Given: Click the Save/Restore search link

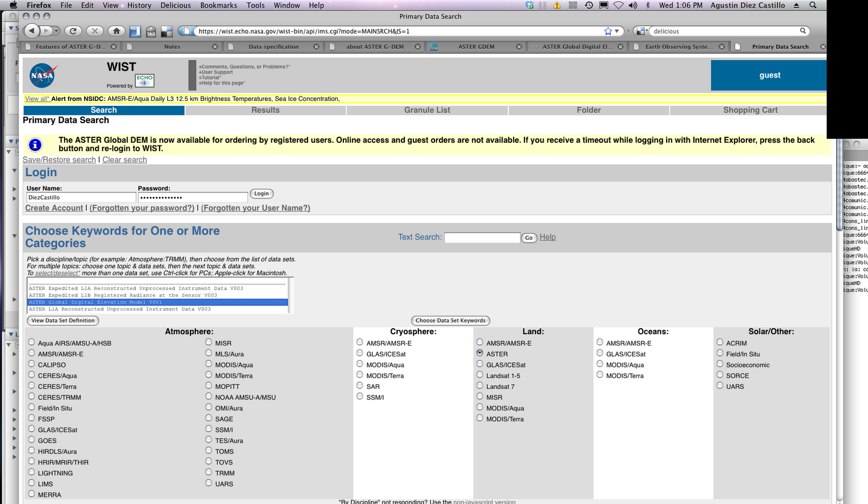Looking at the screenshot, I should 59,160.
